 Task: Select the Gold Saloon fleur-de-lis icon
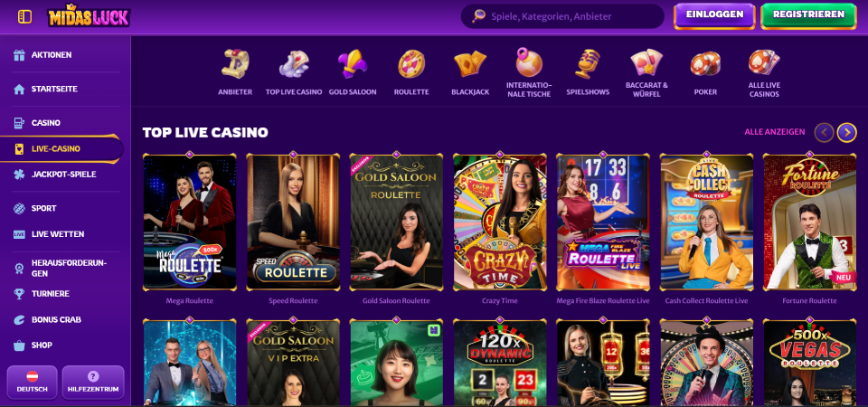[x=353, y=63]
